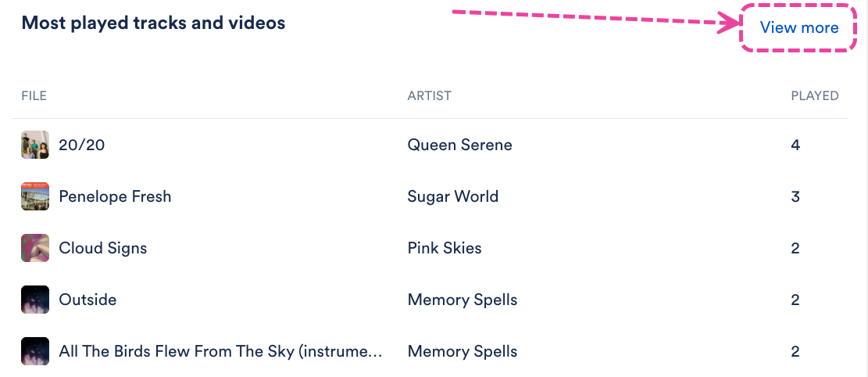Sort by the PLAYED column header
This screenshot has width=868, height=377.
tap(815, 95)
